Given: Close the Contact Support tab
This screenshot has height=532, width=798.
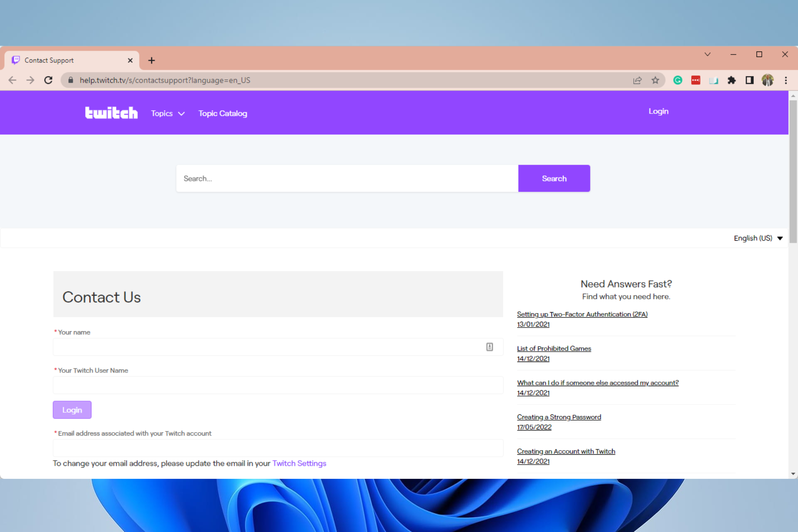Looking at the screenshot, I should pyautogui.click(x=130, y=61).
